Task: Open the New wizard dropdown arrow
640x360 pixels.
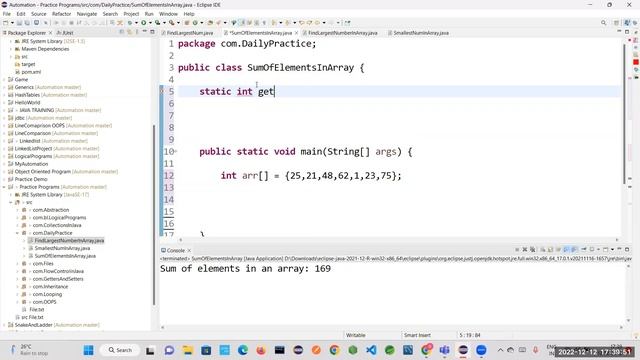Action: tap(12, 23)
